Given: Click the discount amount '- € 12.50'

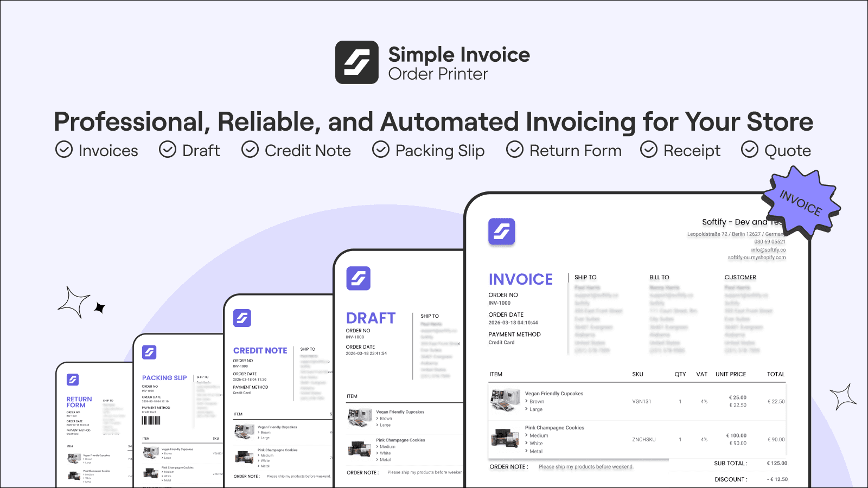Looking at the screenshot, I should (x=777, y=479).
